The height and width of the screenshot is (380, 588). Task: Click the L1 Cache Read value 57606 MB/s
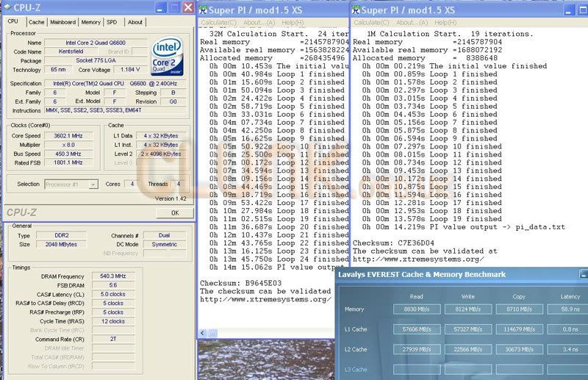click(x=417, y=329)
